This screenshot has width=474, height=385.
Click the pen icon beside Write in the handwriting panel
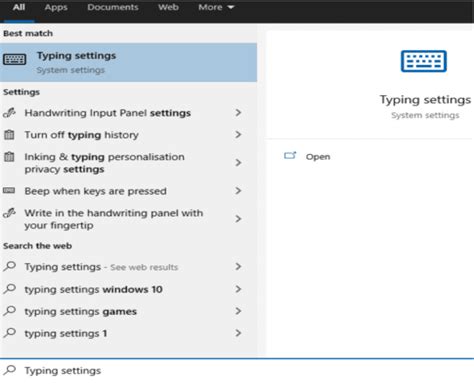click(x=9, y=213)
